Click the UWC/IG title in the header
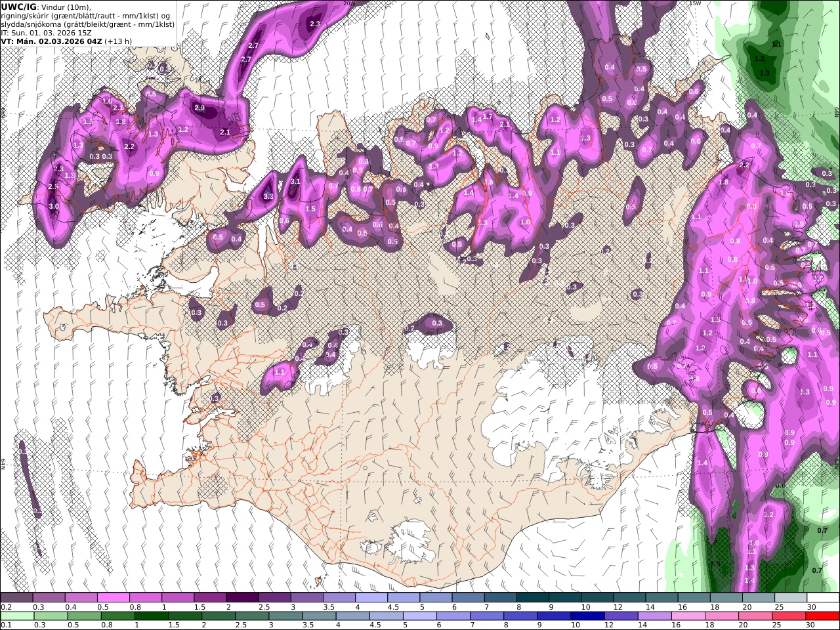The image size is (840, 630). tap(18, 7)
